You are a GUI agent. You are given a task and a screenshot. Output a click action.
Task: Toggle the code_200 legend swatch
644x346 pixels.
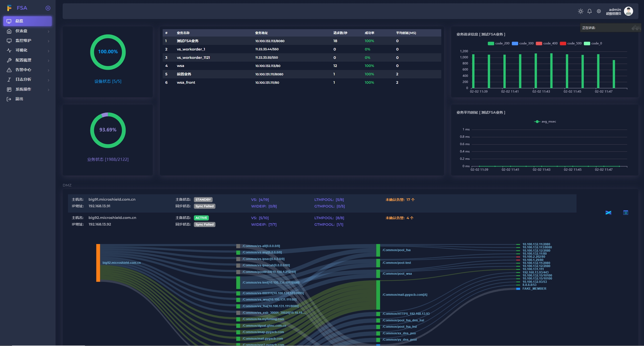(491, 43)
